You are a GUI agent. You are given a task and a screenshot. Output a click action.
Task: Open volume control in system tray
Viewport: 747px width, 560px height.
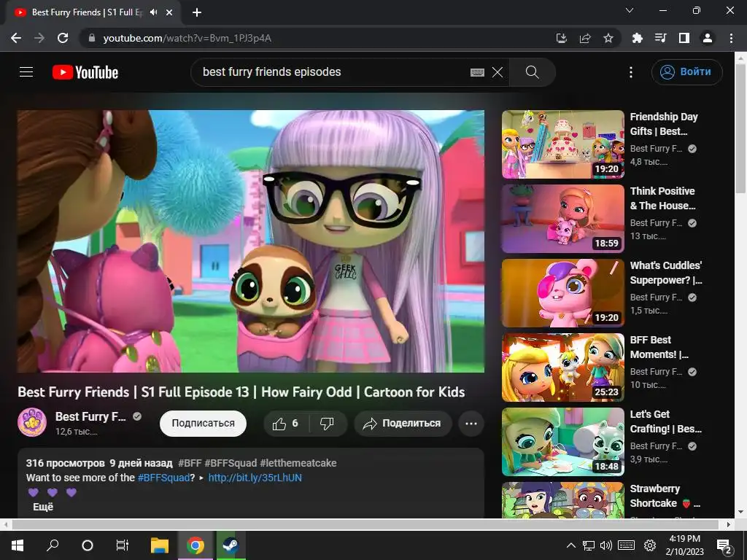coord(606,545)
